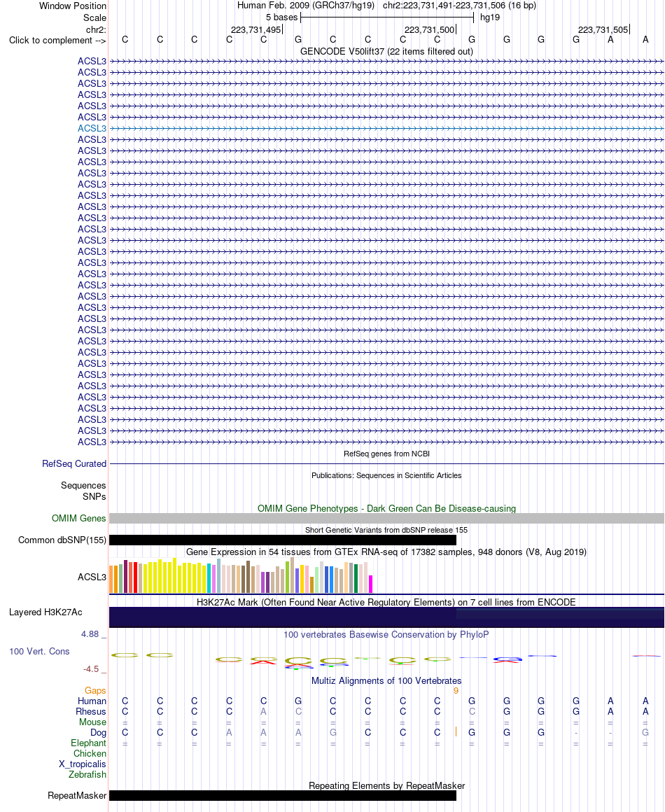
Task: Click the 'Click to complement -->' label
Action: pos(57,41)
